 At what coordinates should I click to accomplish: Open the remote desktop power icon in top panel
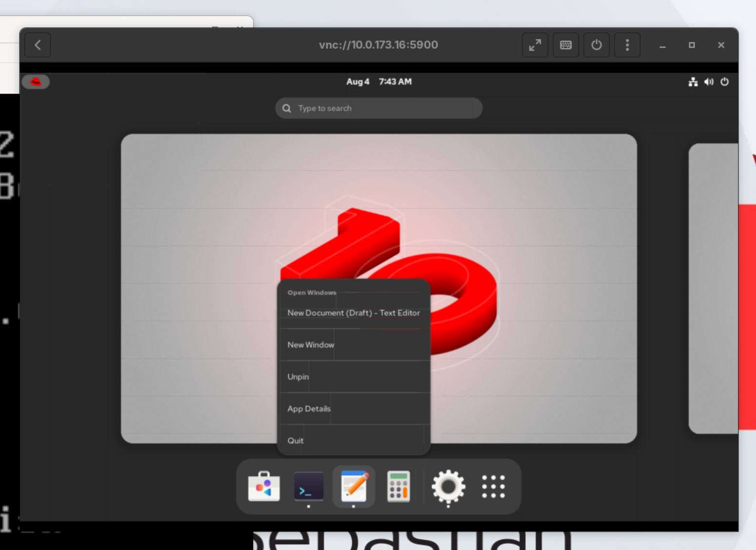pos(725,82)
